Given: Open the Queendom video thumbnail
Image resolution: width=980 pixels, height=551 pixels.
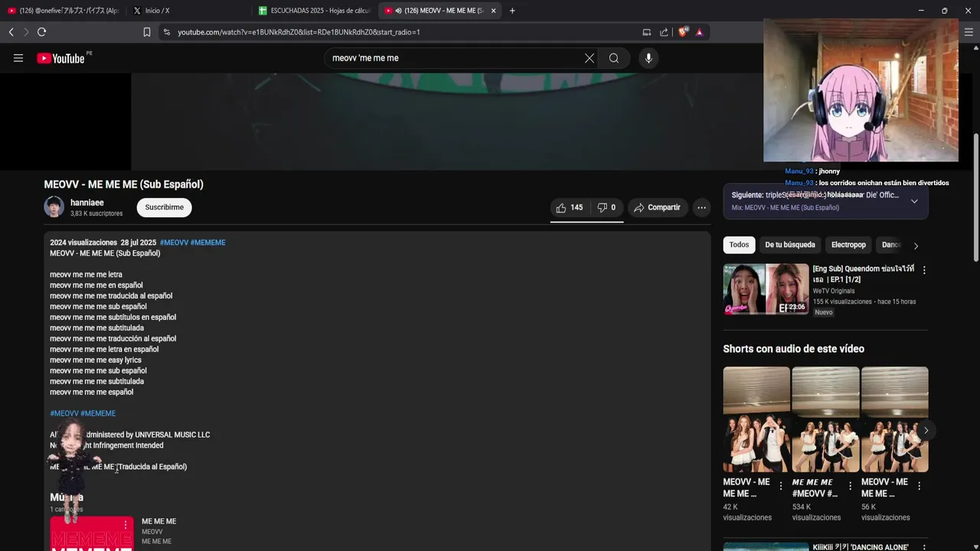Looking at the screenshot, I should [x=766, y=289].
